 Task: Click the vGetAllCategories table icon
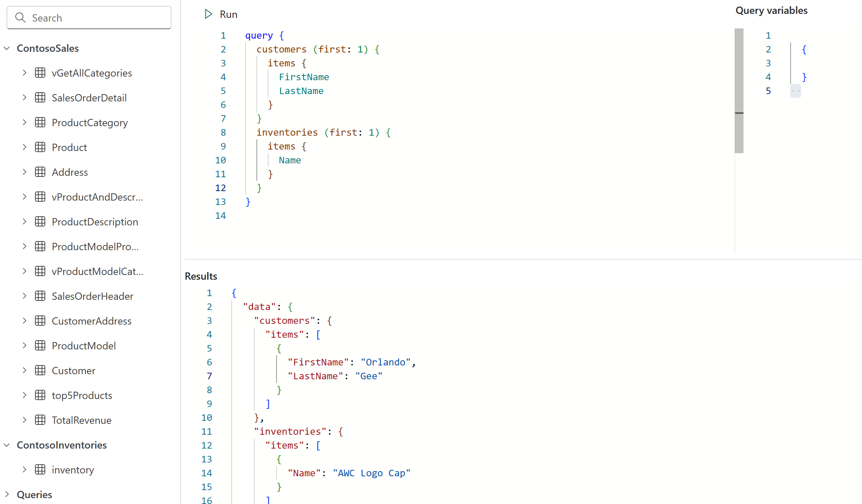tap(40, 73)
